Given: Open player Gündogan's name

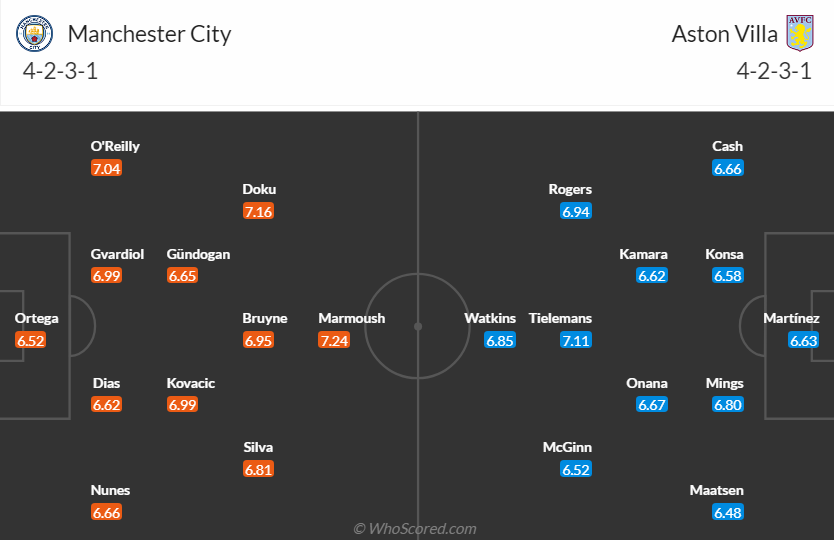Looking at the screenshot, I should 198,254.
